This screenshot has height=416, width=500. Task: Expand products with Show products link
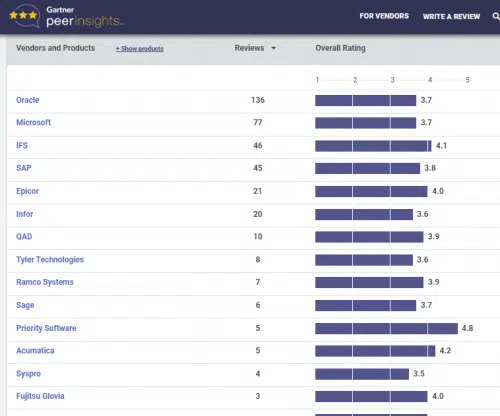click(140, 49)
